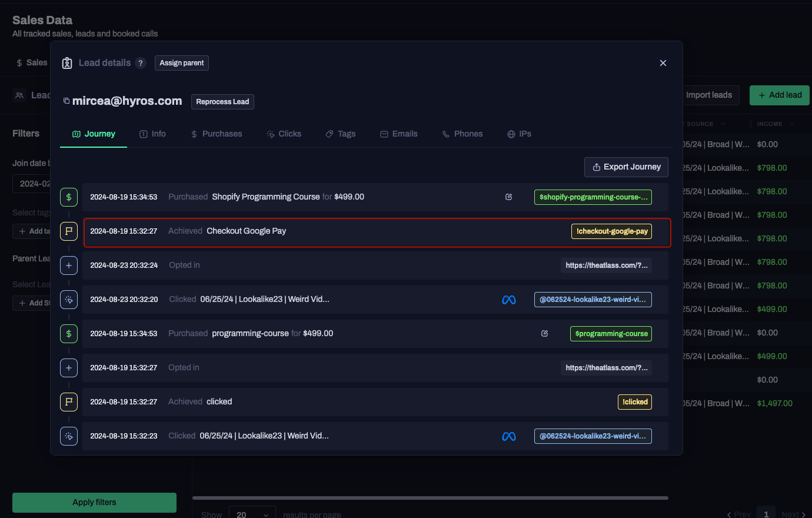Click the !clicked tag

[635, 402]
